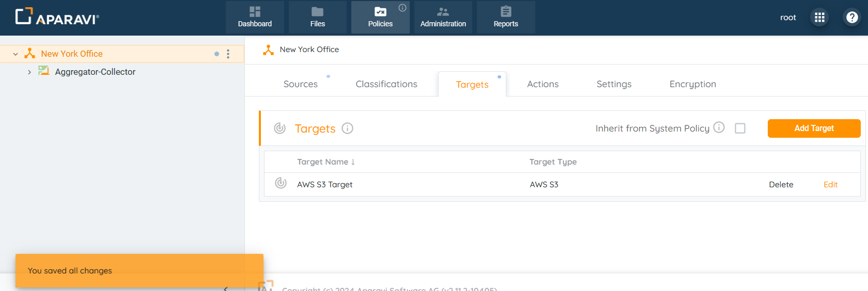Open the help question mark icon

point(851,18)
